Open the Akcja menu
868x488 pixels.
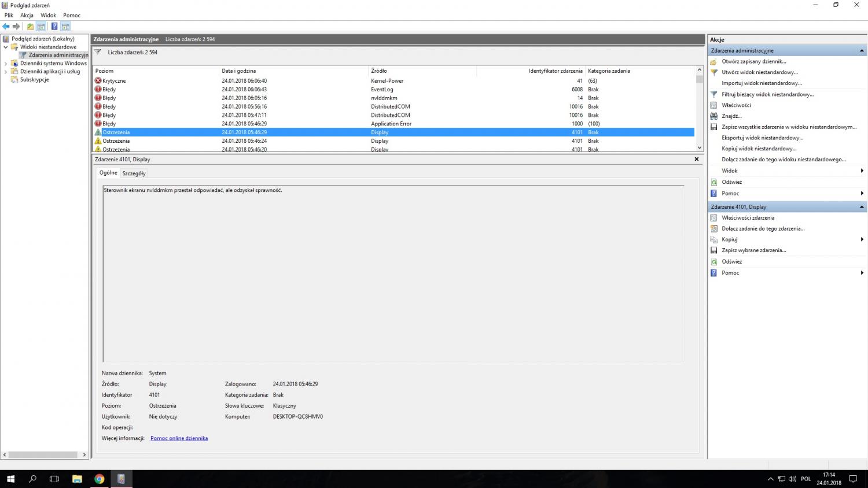[x=27, y=15]
